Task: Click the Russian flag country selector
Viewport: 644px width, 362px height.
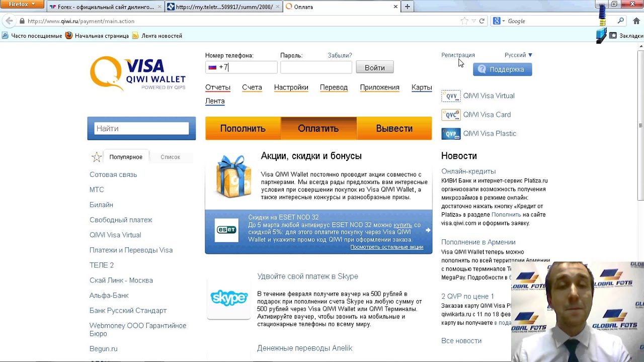Action: [x=212, y=67]
